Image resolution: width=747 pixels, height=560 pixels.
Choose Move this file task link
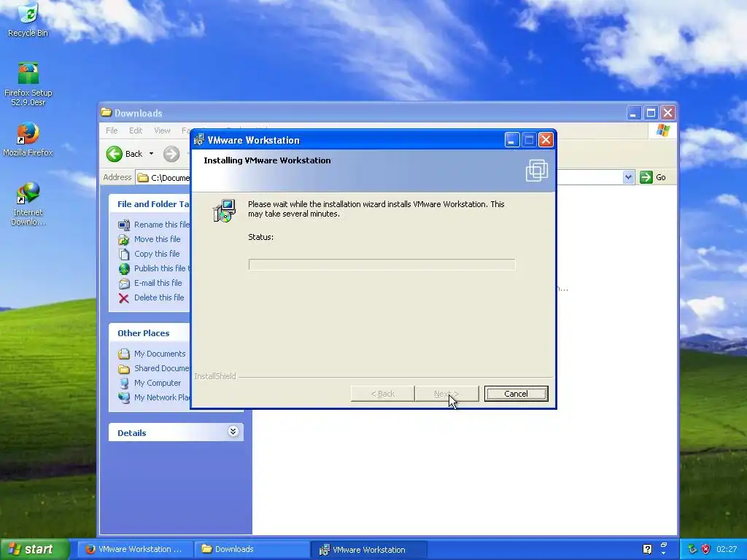158,239
